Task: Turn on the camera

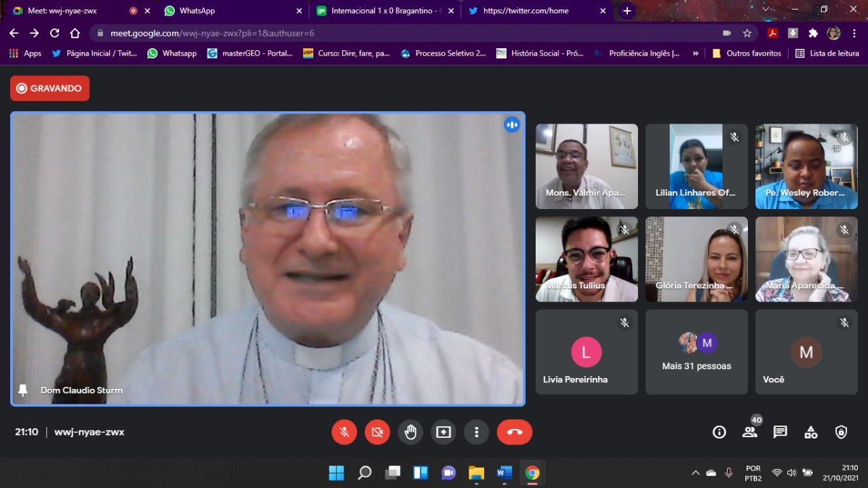Action: coord(378,432)
